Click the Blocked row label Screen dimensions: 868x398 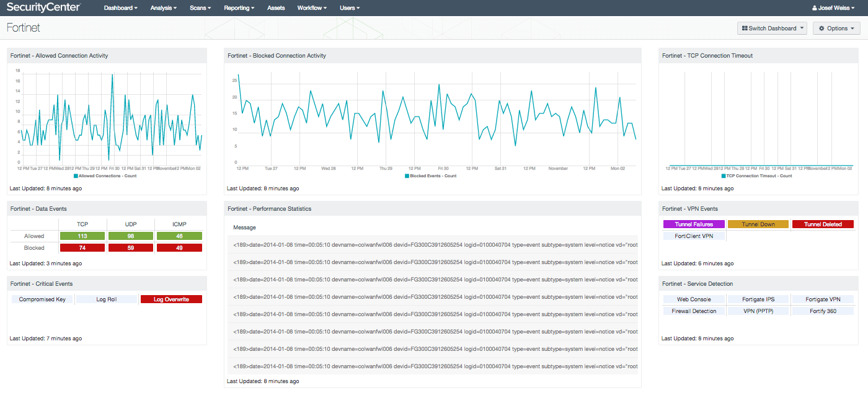pyautogui.click(x=34, y=248)
